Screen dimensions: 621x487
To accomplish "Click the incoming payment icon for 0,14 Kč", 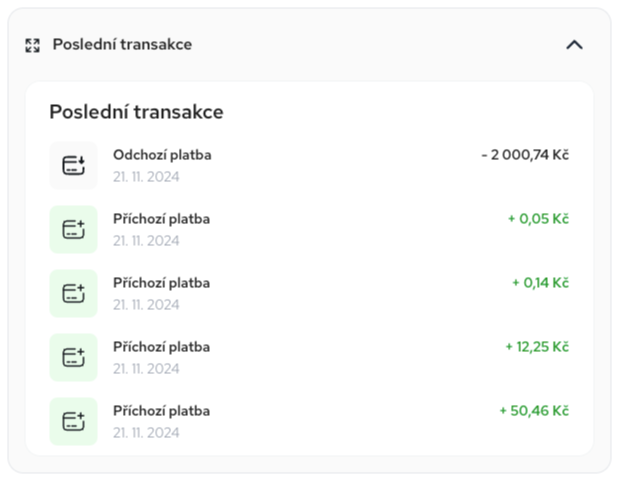I will (73, 294).
